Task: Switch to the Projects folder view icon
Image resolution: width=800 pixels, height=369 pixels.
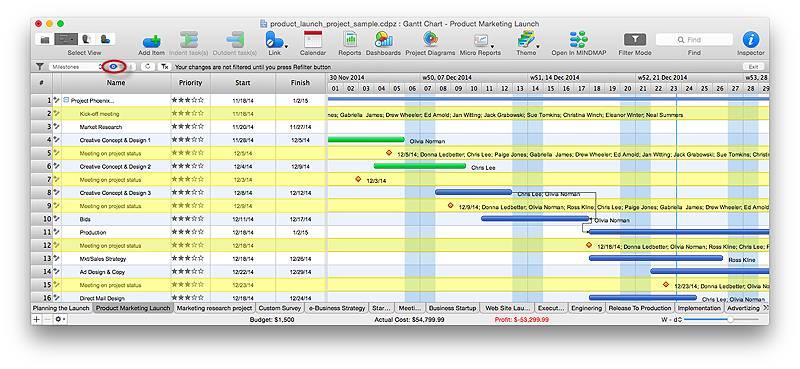Action: click(x=45, y=39)
